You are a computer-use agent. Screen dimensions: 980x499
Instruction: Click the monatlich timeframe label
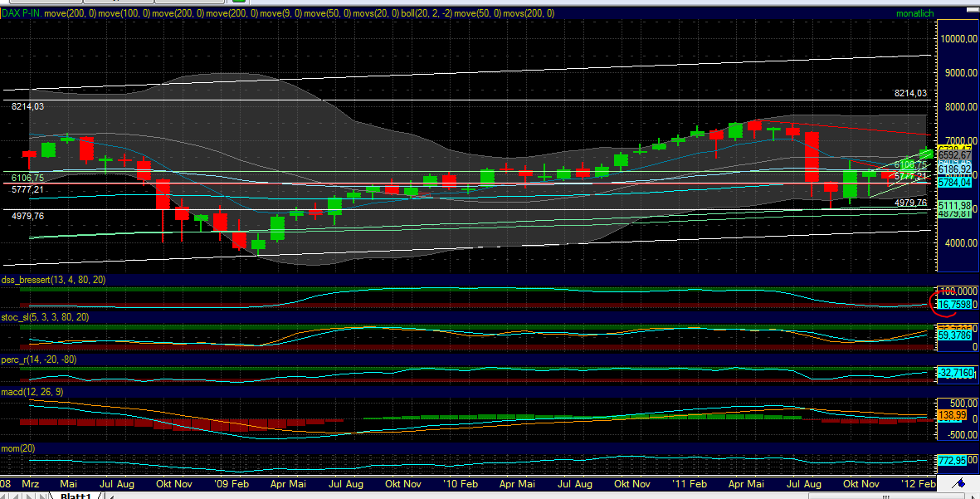coord(915,13)
